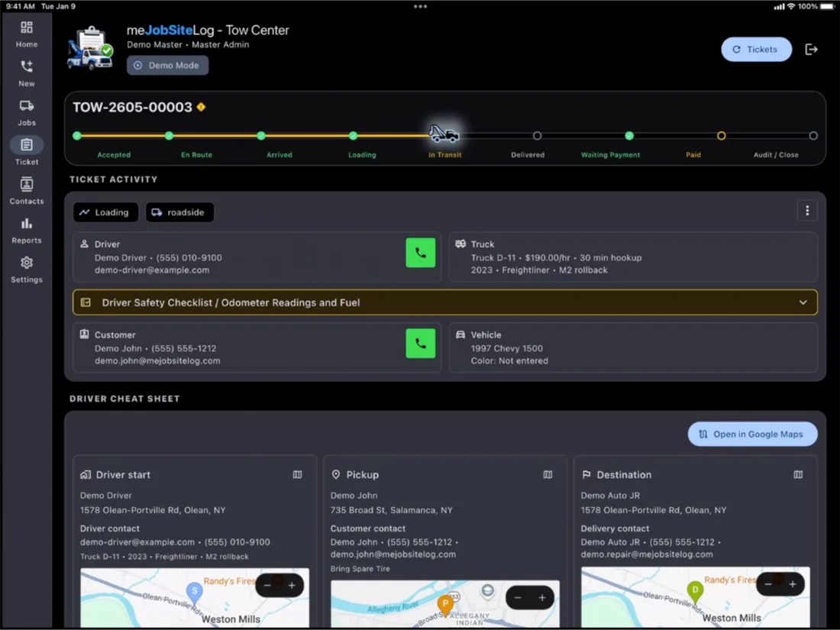Image resolution: width=840 pixels, height=630 pixels.
Task: Click the S marker on the Driver start map
Action: [x=194, y=593]
